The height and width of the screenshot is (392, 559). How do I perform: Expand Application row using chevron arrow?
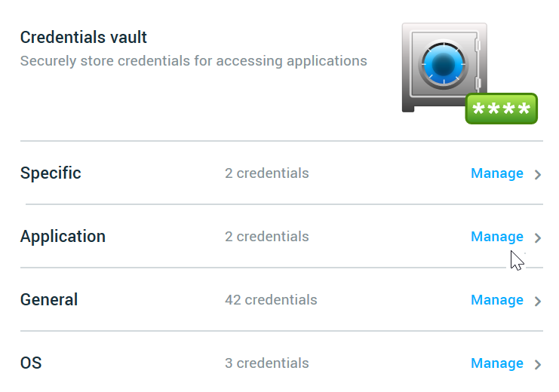pos(538,238)
